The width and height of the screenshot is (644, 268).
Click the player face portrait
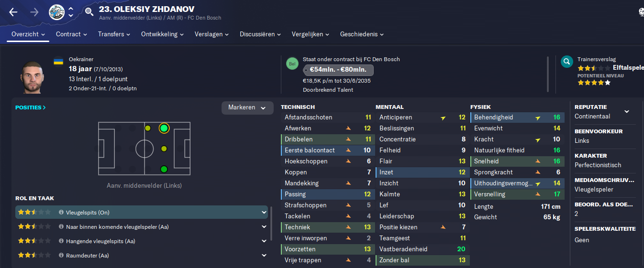point(32,76)
